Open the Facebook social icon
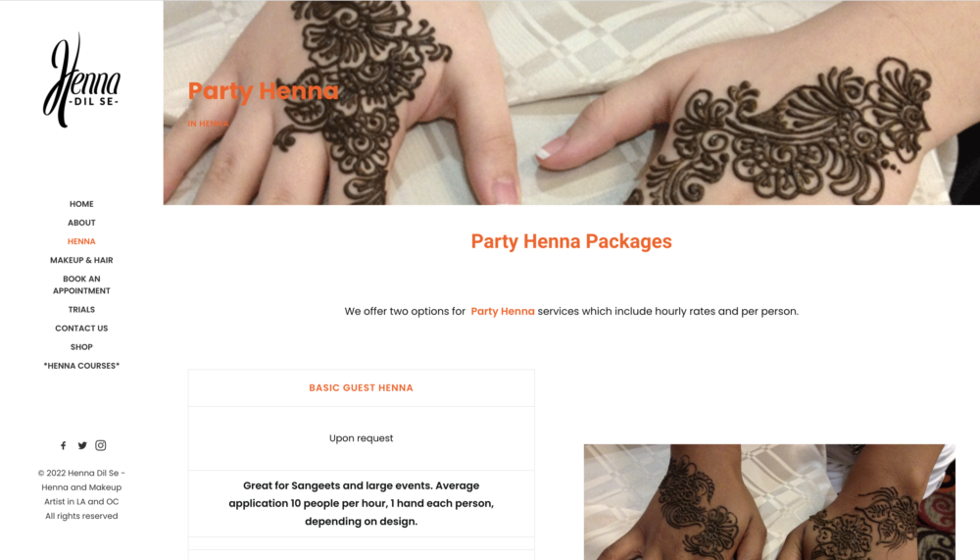980x560 pixels. click(x=63, y=445)
